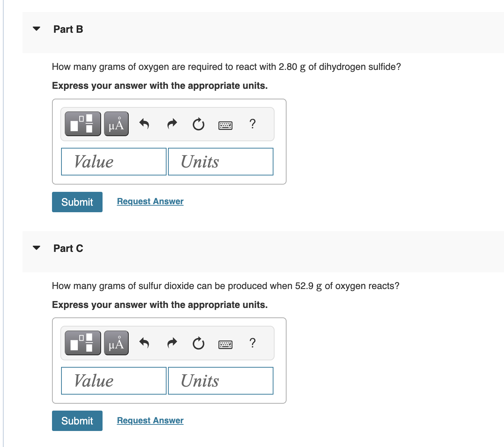The height and width of the screenshot is (447, 504).
Task: Open the keyboard shortcuts icon in Part B
Action: coord(225,125)
